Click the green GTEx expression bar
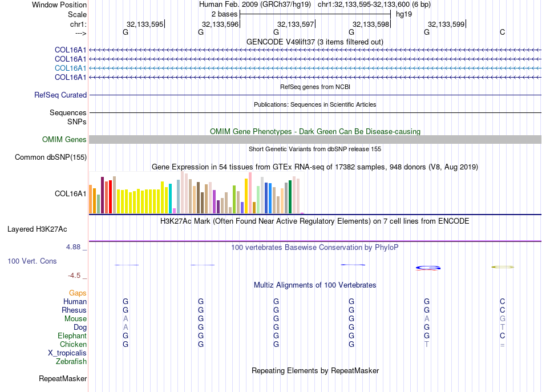Viewport: 542px width, 392px height. point(290,197)
